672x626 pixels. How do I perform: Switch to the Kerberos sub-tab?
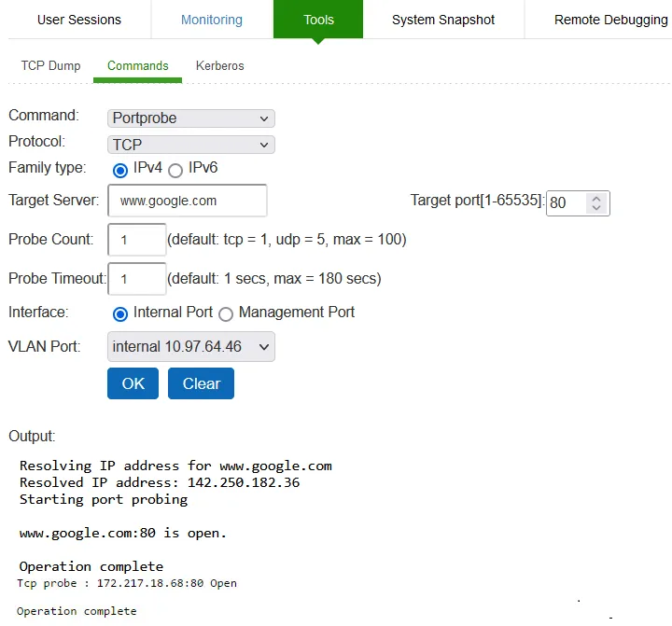(220, 65)
